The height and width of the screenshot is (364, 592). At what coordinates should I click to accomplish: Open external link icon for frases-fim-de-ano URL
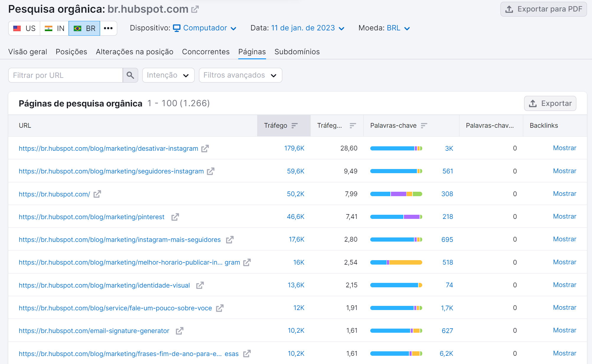247,353
